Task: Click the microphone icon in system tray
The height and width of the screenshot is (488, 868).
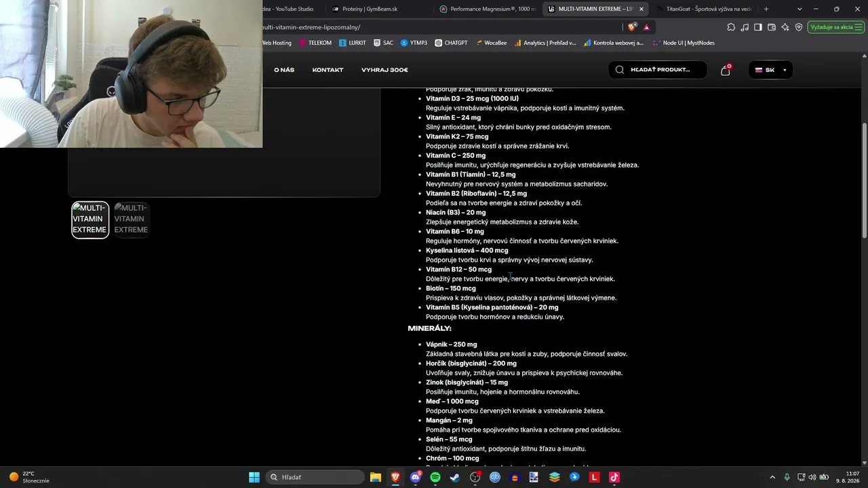Action: [787, 477]
